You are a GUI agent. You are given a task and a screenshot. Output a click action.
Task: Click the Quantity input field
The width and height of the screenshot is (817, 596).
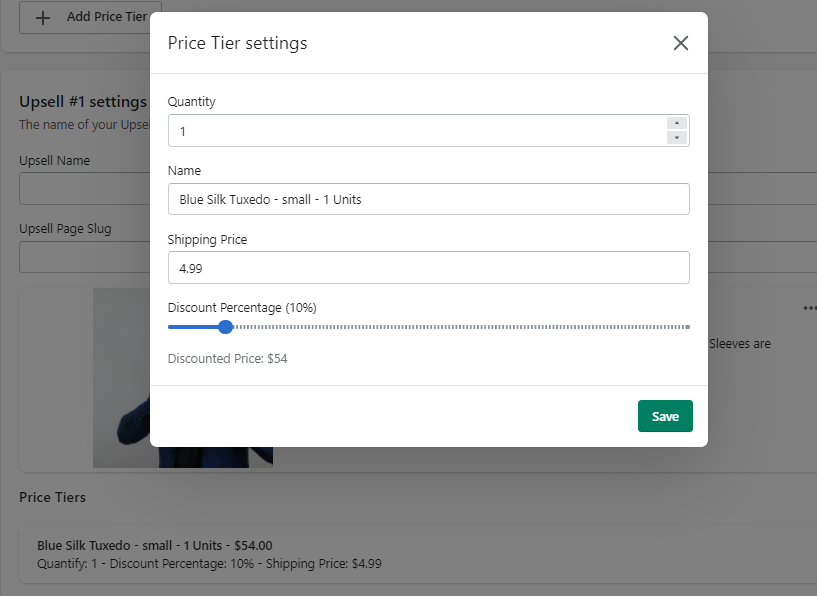(415, 131)
